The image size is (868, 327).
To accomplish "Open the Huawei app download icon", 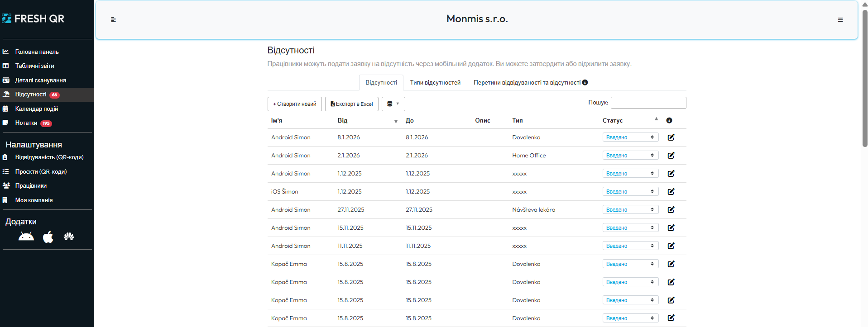I will click(69, 237).
